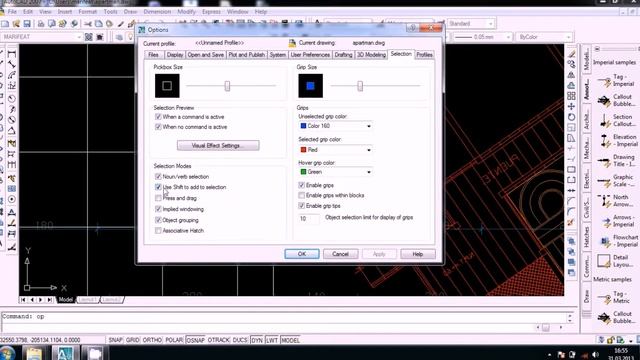Viewport: 640px width, 360px height.
Task: Toggle Enable grips checkbox
Action: pos(302,185)
